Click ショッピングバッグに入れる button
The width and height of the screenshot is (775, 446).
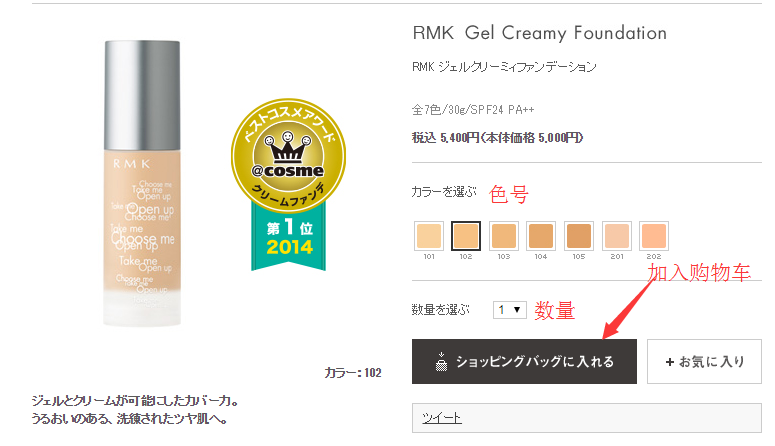[524, 361]
